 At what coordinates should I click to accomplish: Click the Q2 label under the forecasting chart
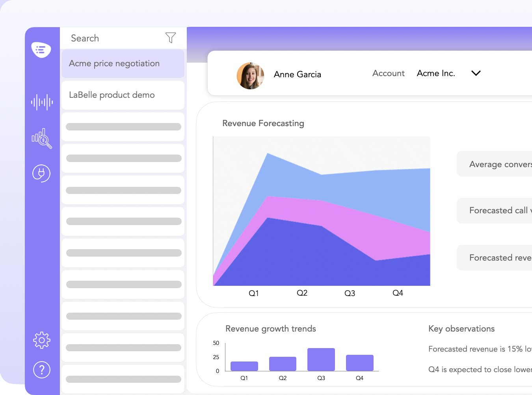click(x=302, y=293)
